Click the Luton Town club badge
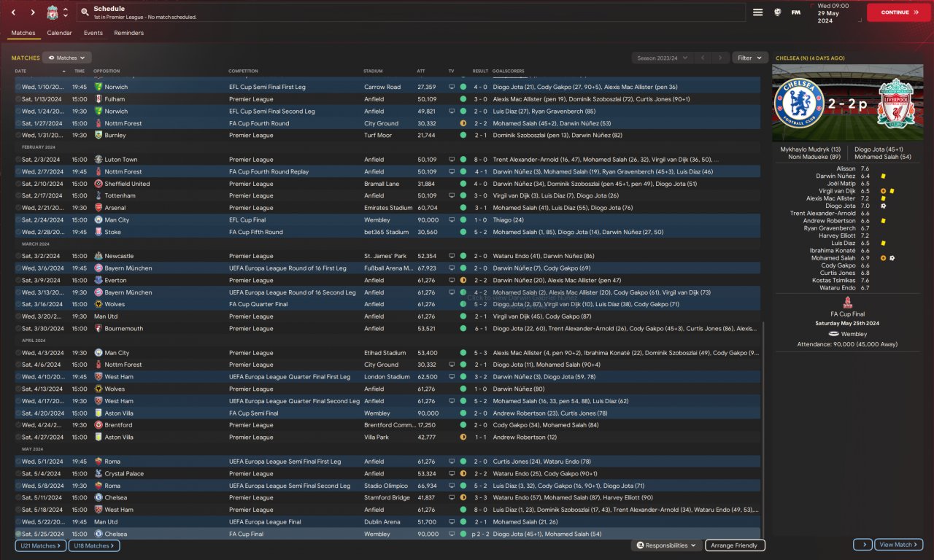The width and height of the screenshot is (934, 560). point(99,160)
